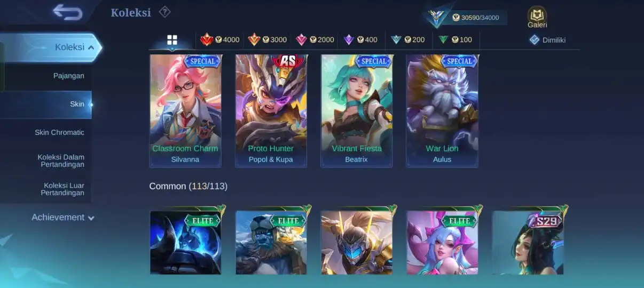This screenshot has height=288, width=644.
Task: Expand the Achievement sidebar section
Action: point(63,218)
